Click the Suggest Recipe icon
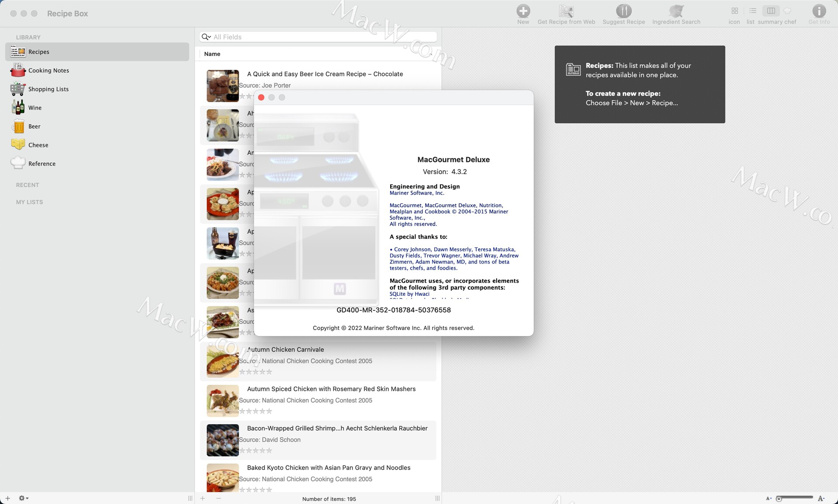The image size is (838, 504). click(x=623, y=11)
